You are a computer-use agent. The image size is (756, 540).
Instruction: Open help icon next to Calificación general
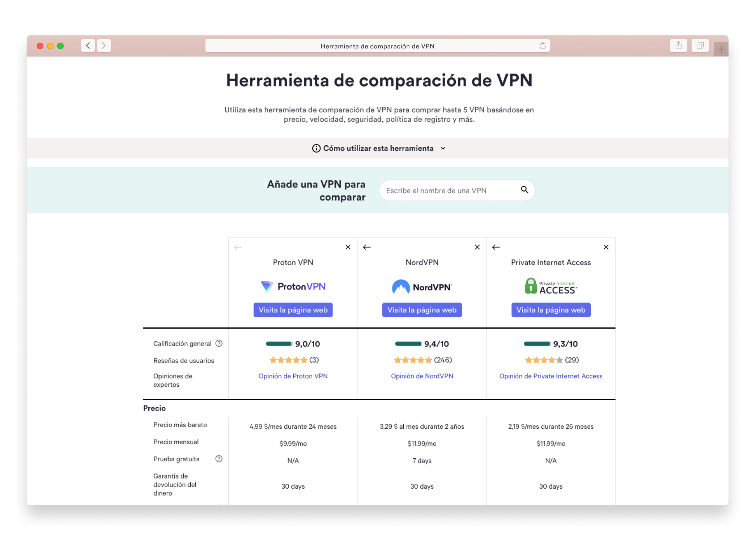[x=219, y=343]
